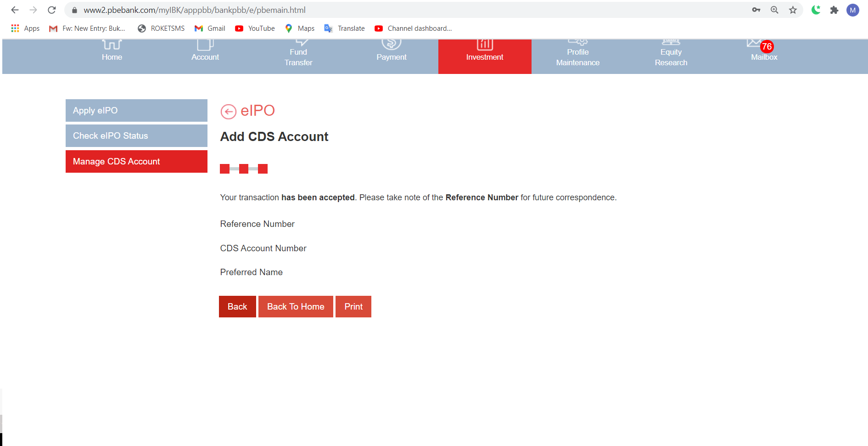Open Apply eIPO from sidebar

(136, 111)
